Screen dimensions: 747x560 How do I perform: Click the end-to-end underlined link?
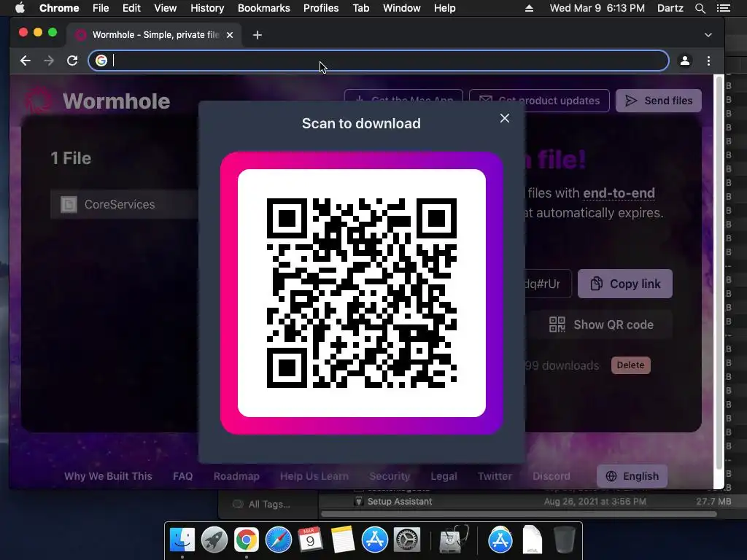(x=619, y=192)
